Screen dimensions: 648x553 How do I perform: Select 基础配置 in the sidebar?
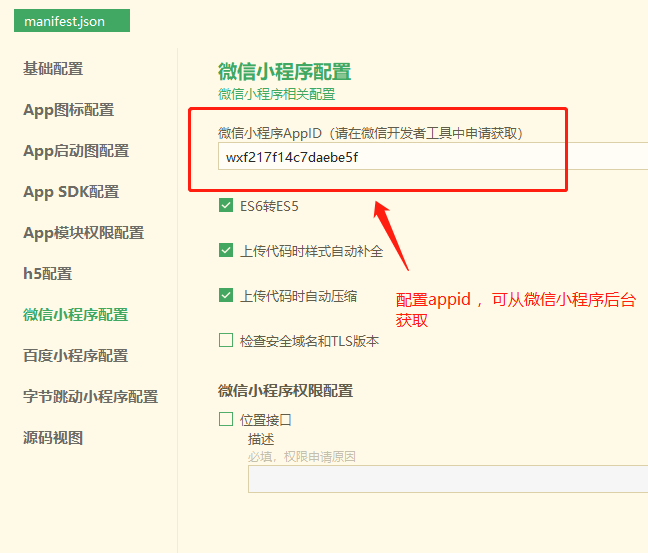(x=53, y=69)
